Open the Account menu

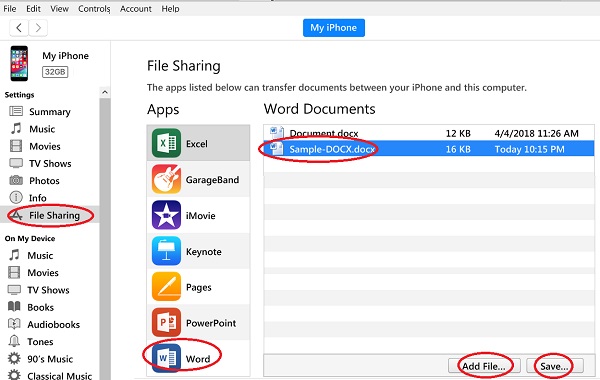135,8
